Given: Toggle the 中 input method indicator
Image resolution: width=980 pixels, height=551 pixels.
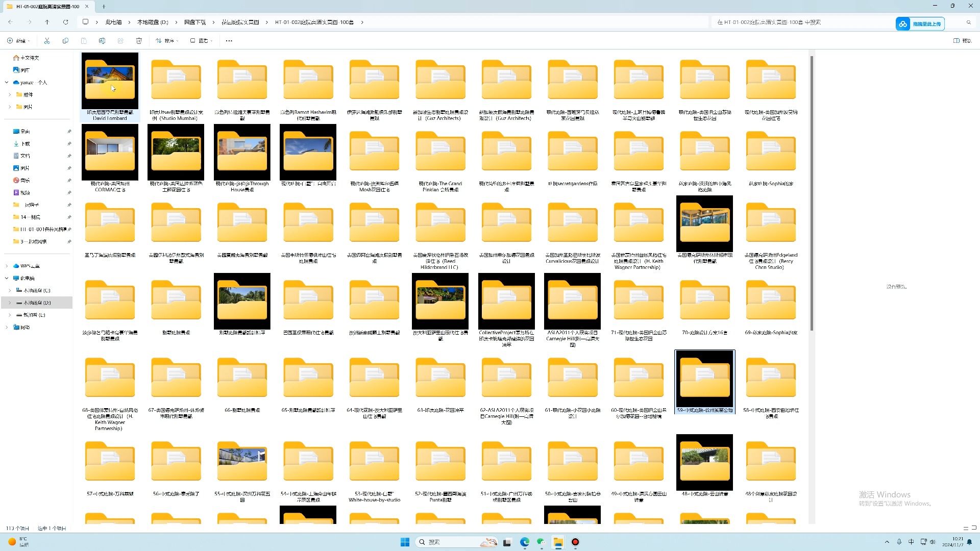Looking at the screenshot, I should [x=911, y=542].
